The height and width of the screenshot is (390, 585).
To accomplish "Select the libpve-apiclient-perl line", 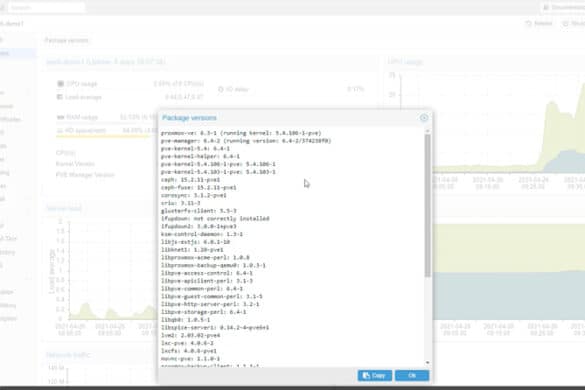I will [207, 281].
